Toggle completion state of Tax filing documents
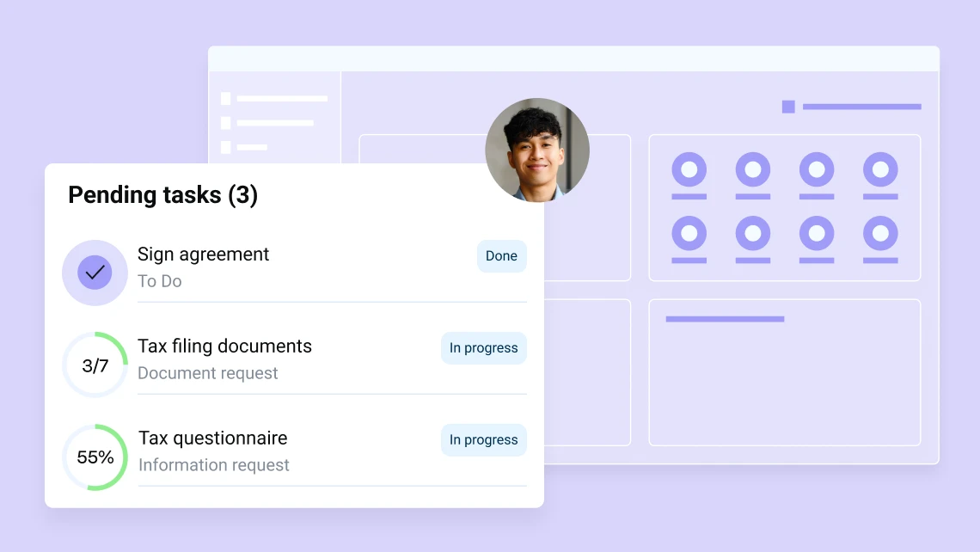 coord(95,364)
